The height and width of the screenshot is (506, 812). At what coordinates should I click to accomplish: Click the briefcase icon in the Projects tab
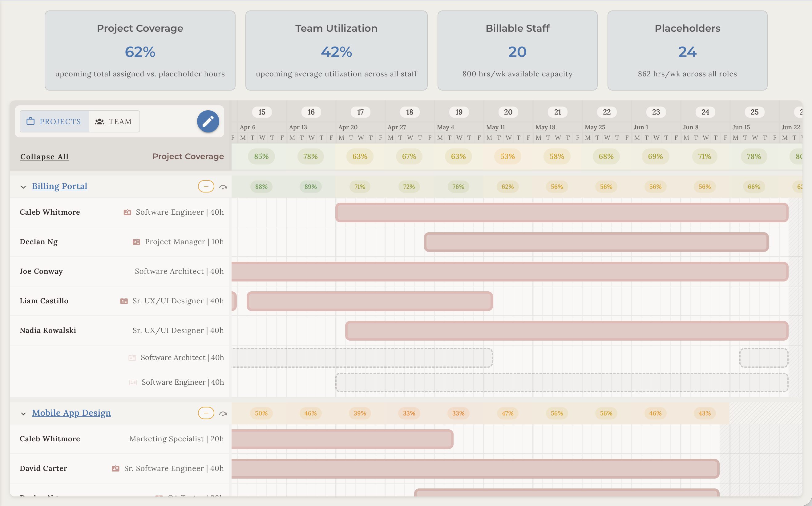coord(30,121)
